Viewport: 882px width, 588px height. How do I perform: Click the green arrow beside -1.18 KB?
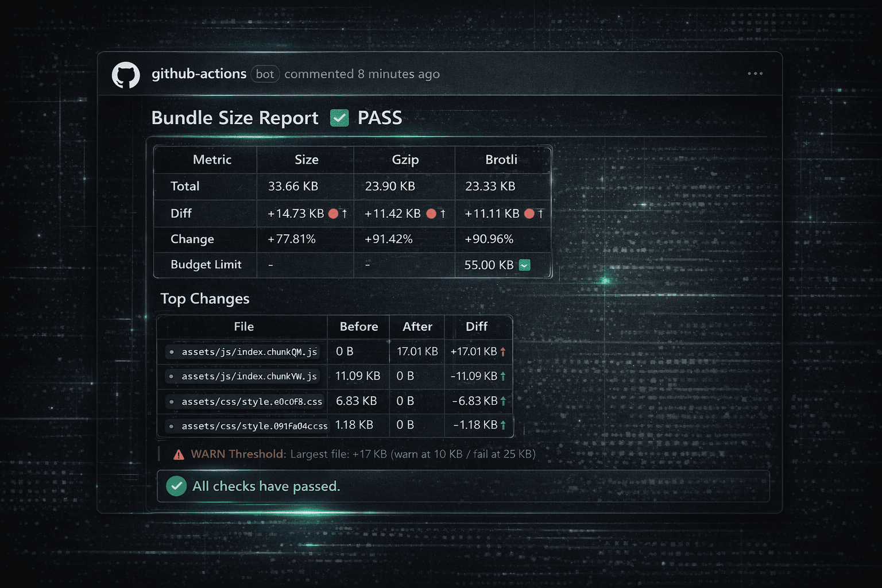503,425
